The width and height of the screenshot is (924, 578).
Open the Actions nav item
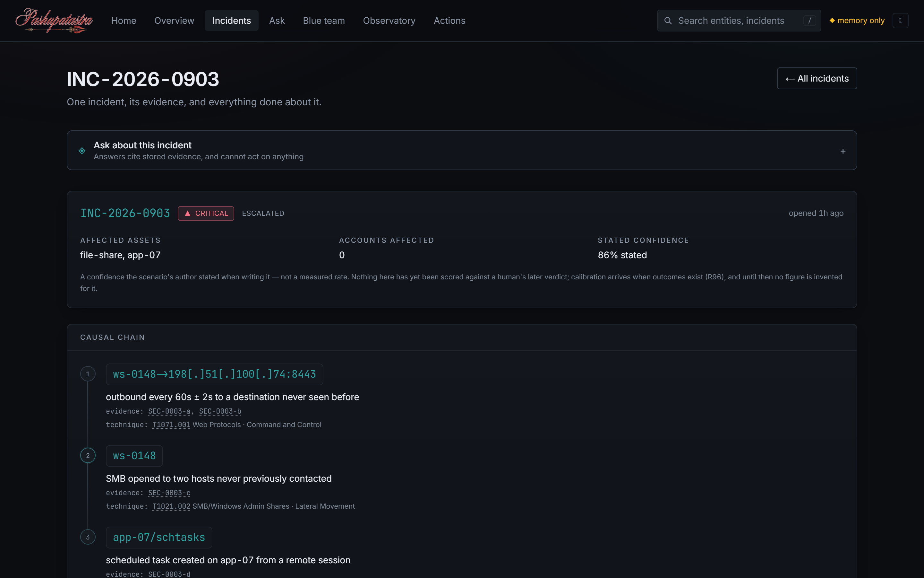coord(449,21)
